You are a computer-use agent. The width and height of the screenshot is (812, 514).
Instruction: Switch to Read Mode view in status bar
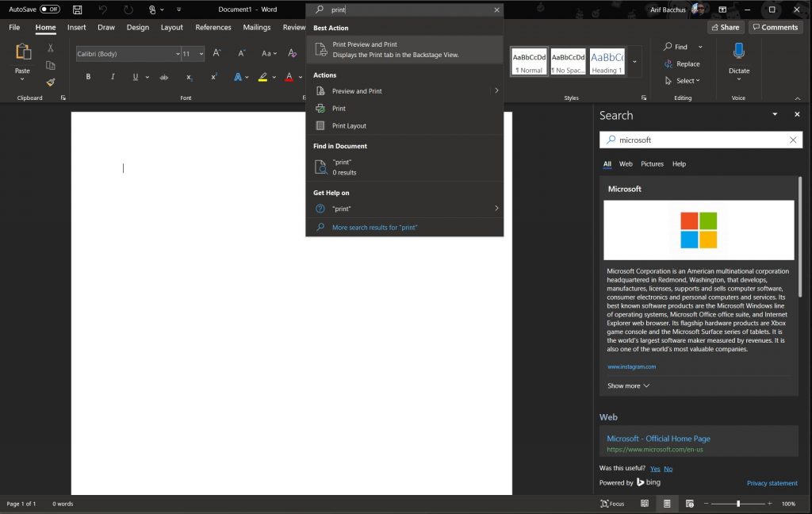(x=645, y=504)
